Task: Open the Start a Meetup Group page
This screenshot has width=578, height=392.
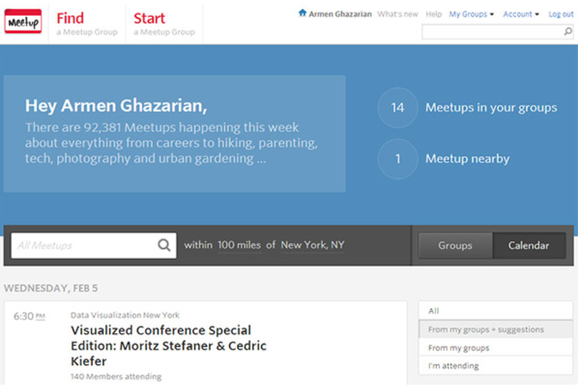Action: click(164, 24)
